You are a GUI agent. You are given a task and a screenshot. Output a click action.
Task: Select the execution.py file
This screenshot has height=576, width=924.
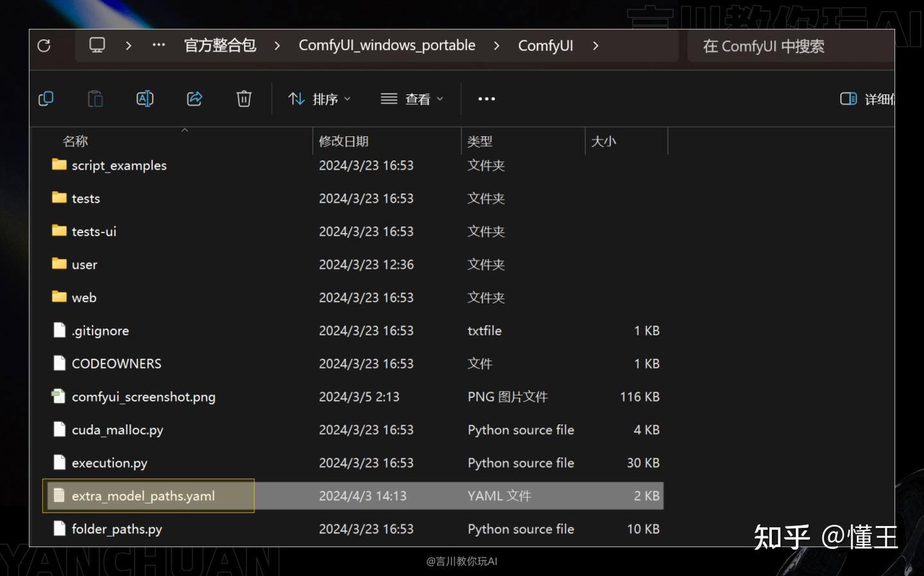pyautogui.click(x=110, y=463)
